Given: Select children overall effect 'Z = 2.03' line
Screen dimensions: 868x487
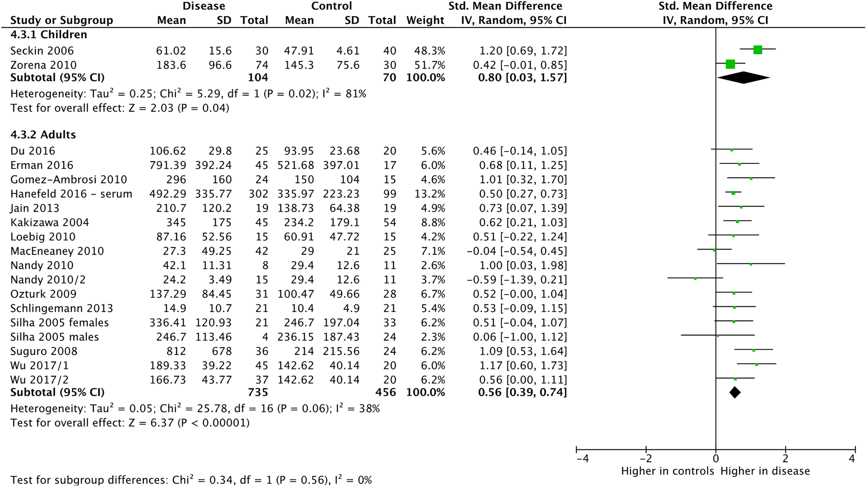Looking at the screenshot, I should pyautogui.click(x=120, y=108).
